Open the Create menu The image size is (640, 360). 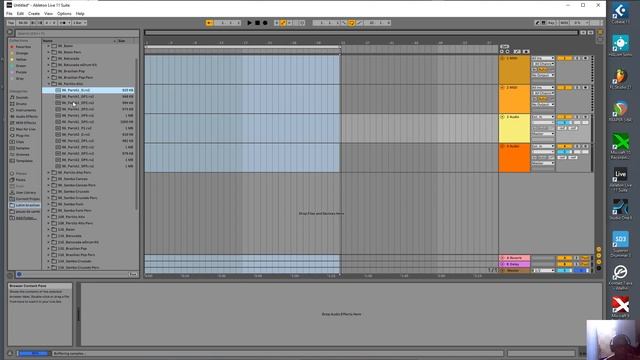(34, 13)
